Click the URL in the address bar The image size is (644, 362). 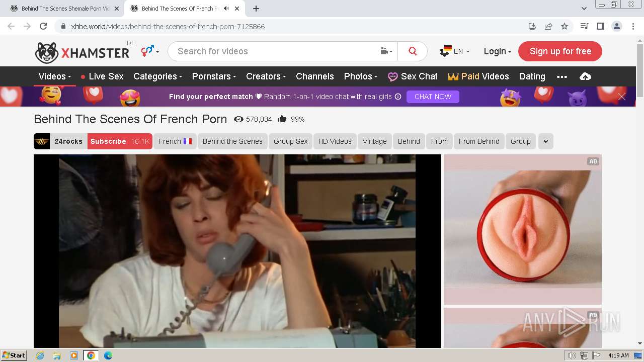click(168, 26)
